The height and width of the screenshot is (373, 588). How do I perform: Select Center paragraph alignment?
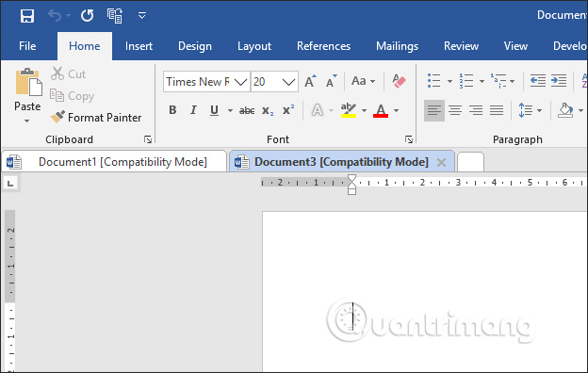click(455, 110)
